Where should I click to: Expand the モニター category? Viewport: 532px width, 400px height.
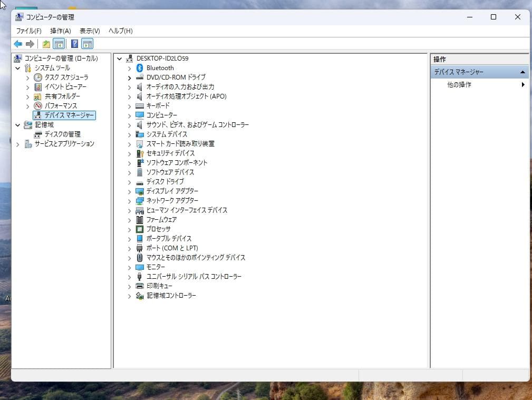click(x=129, y=268)
